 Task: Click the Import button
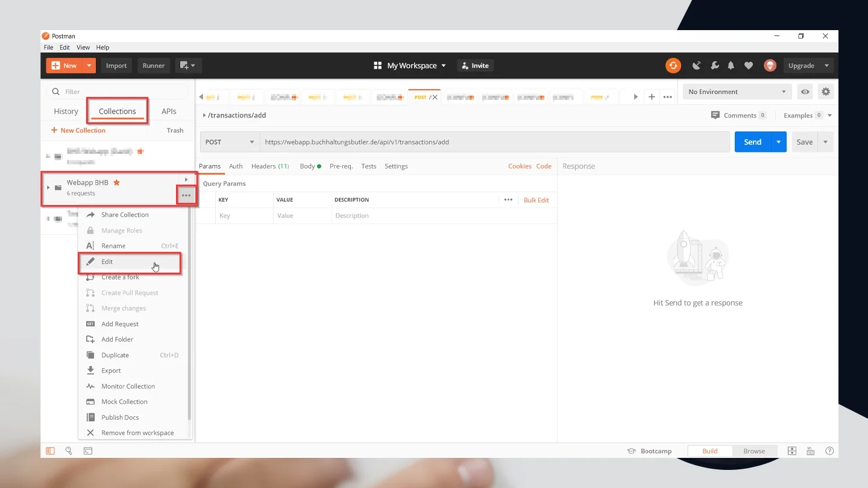116,66
